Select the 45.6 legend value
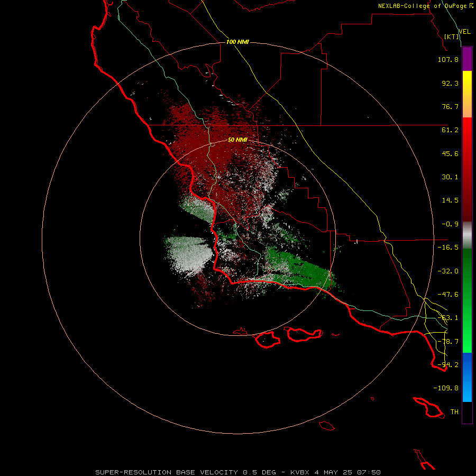Image resolution: width=476 pixels, height=476 pixels. point(450,153)
